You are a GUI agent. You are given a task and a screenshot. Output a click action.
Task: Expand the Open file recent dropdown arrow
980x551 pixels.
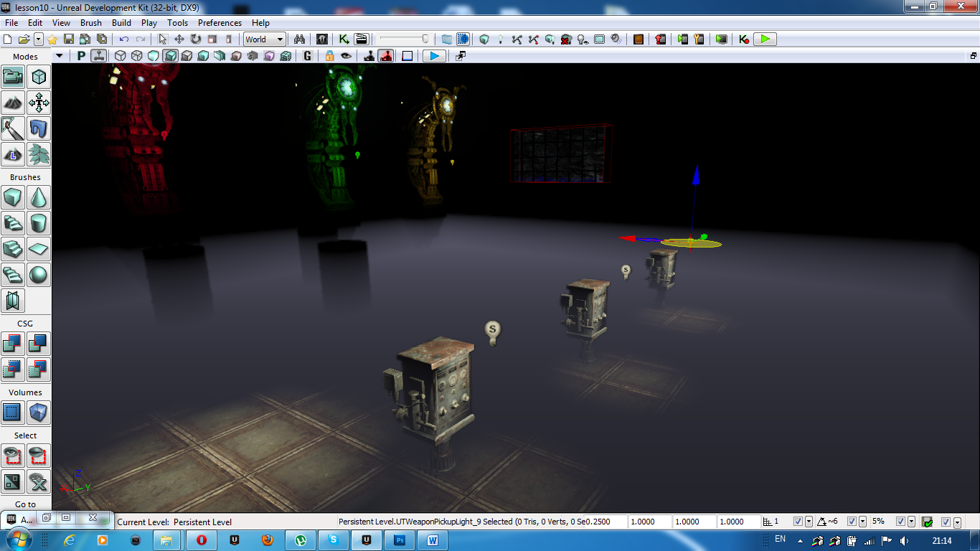point(39,39)
